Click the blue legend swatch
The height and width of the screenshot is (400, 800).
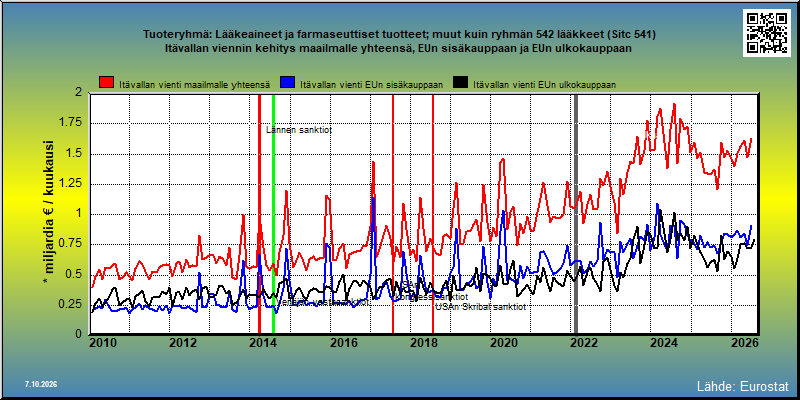click(288, 83)
